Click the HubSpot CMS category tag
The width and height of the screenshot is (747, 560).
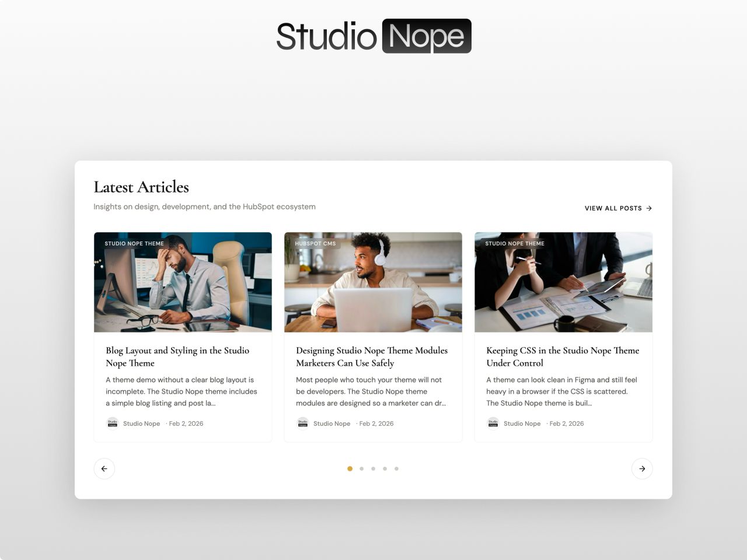315,243
